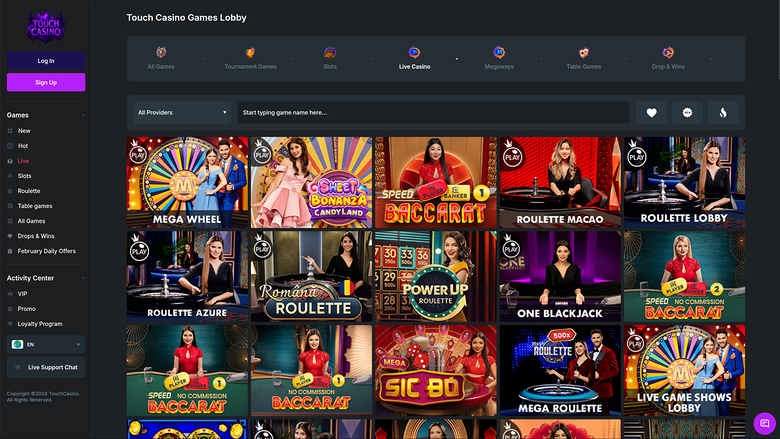Open the Mega Wheel game
Screen dimensions: 780x439
[187, 182]
